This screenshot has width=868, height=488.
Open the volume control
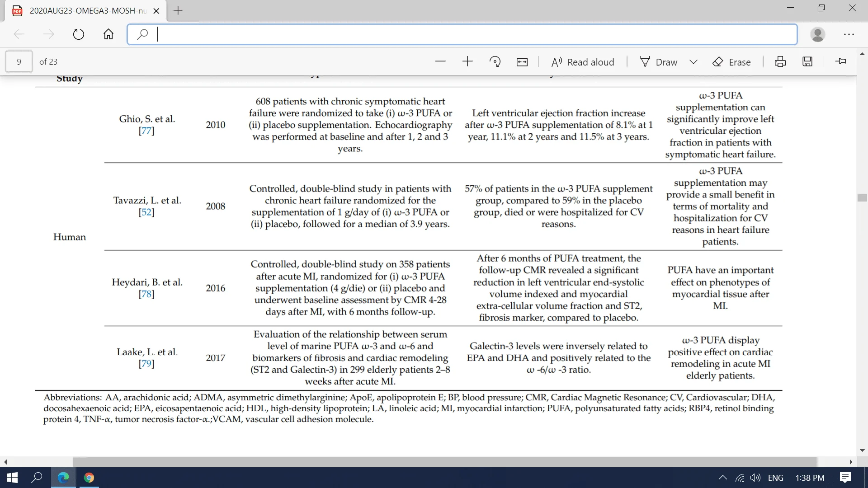(x=755, y=478)
